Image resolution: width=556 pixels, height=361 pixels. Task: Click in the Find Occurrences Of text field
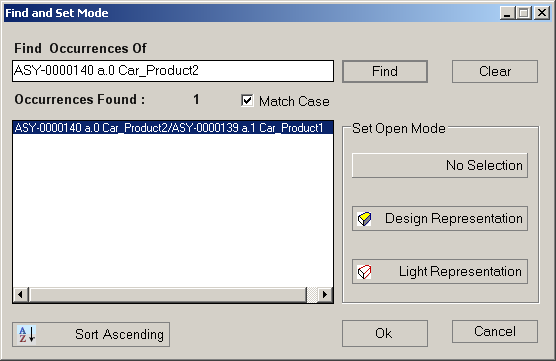click(x=173, y=71)
